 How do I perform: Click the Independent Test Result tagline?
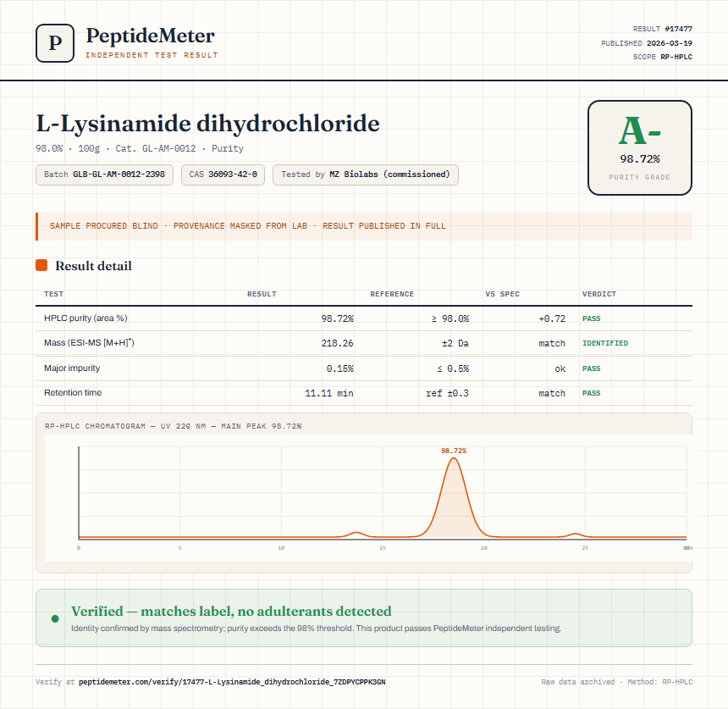(152, 55)
